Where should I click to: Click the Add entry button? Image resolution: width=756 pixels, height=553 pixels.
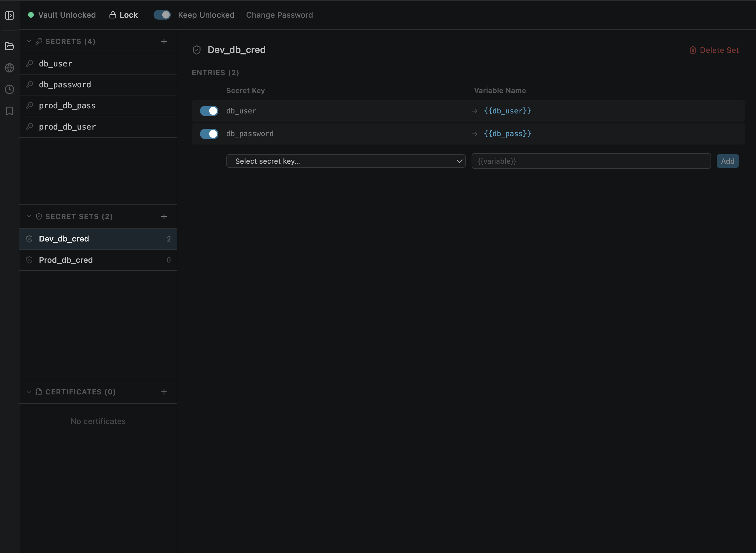(x=728, y=161)
